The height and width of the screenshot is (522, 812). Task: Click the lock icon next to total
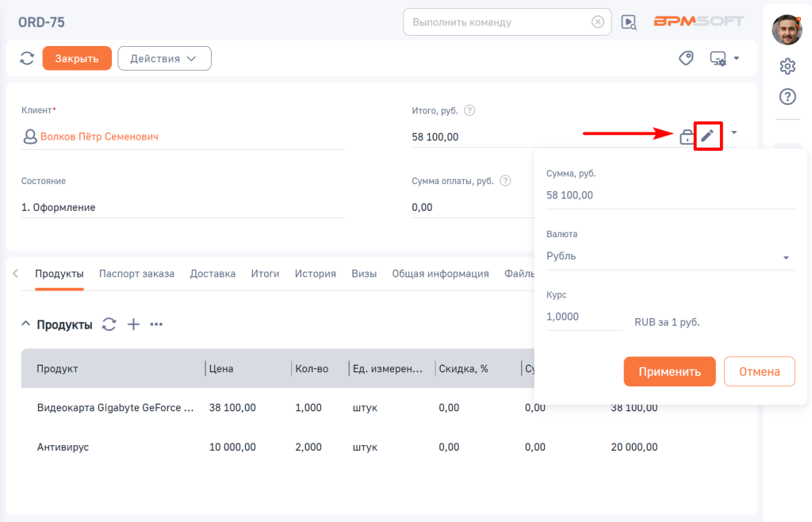click(686, 137)
